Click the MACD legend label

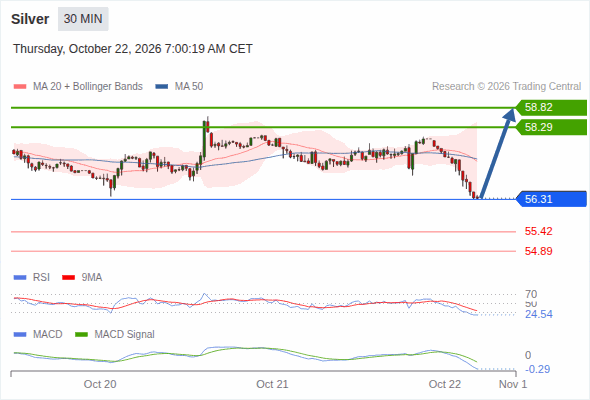48,334
